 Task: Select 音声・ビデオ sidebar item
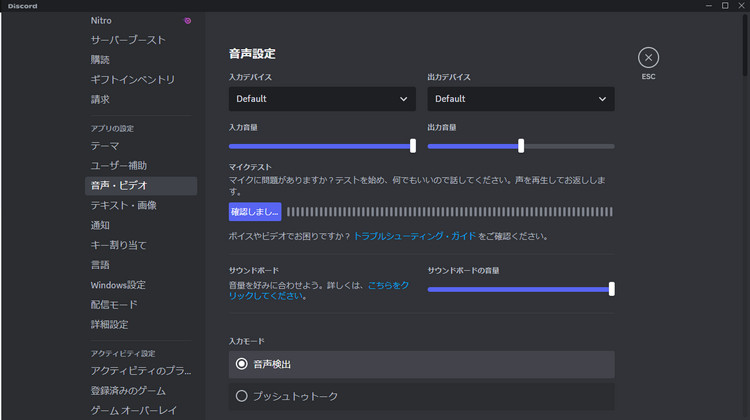coord(141,186)
